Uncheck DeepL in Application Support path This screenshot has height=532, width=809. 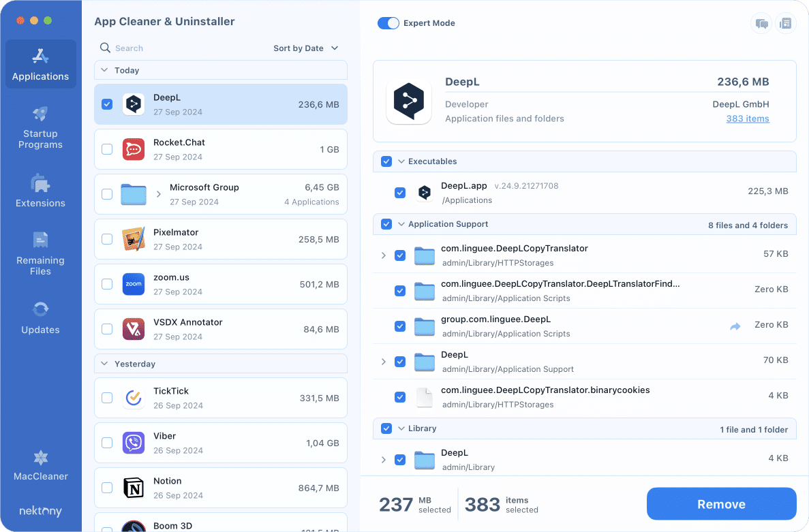[x=400, y=362]
